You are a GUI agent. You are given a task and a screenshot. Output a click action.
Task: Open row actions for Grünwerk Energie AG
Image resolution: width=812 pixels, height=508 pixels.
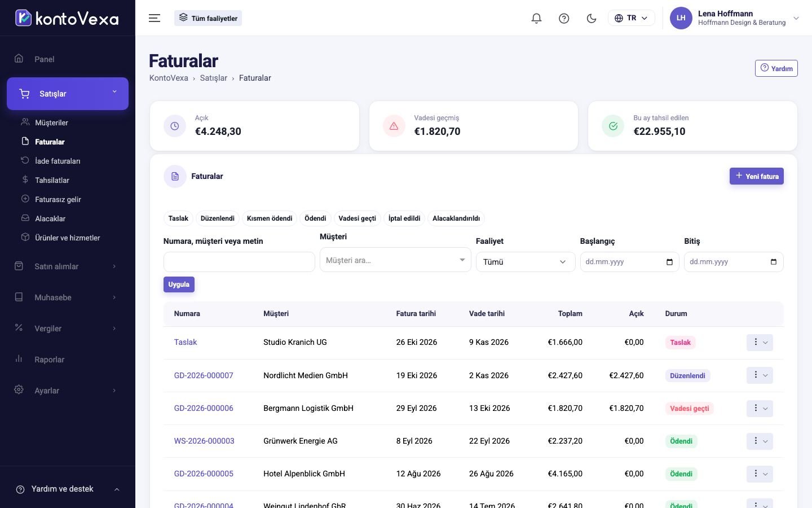760,441
